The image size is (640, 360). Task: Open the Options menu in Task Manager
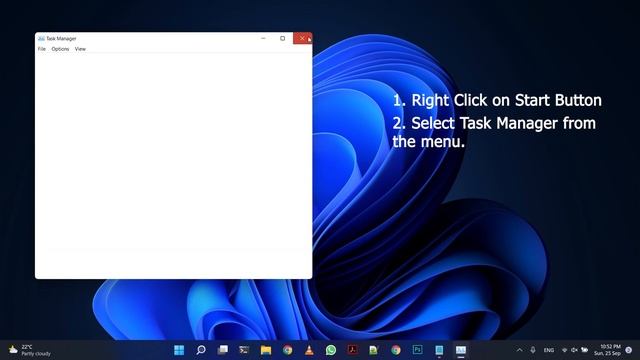point(60,49)
